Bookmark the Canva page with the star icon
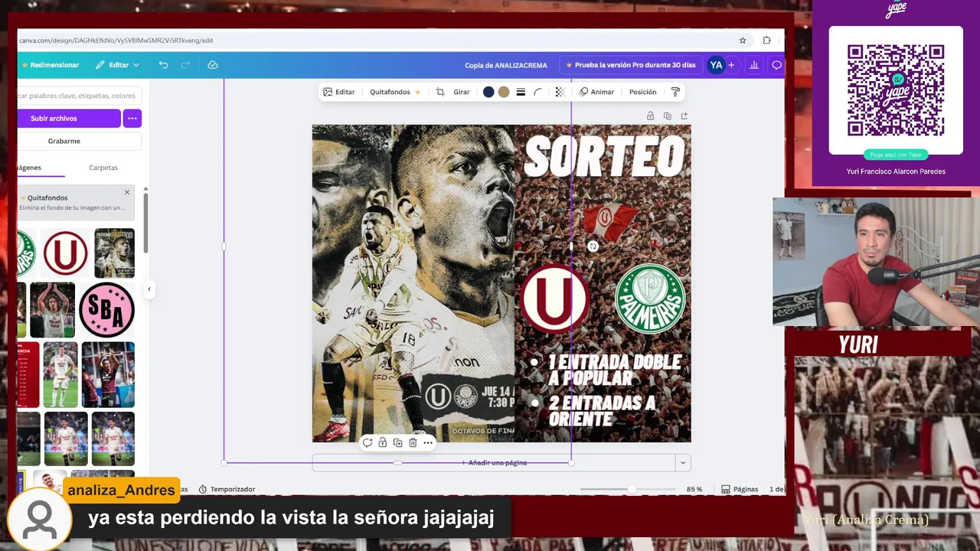 click(743, 41)
